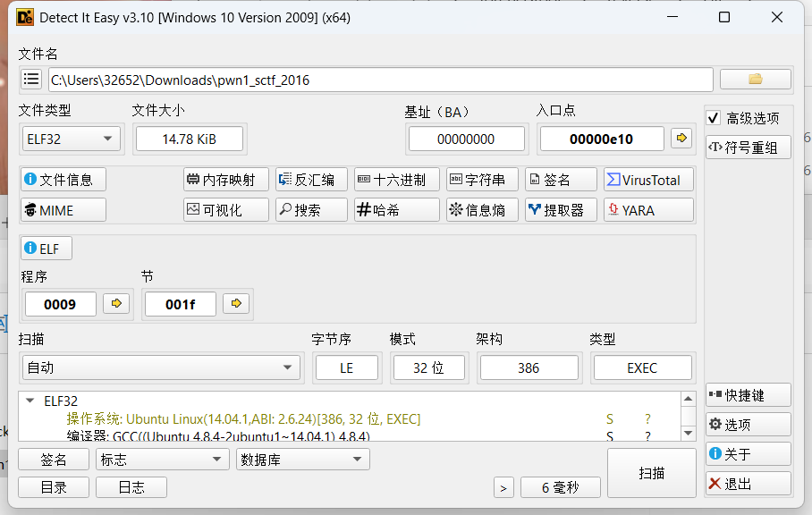Viewport: 812px width, 515px height.
Task: Click the 节 001f field
Action: [181, 304]
